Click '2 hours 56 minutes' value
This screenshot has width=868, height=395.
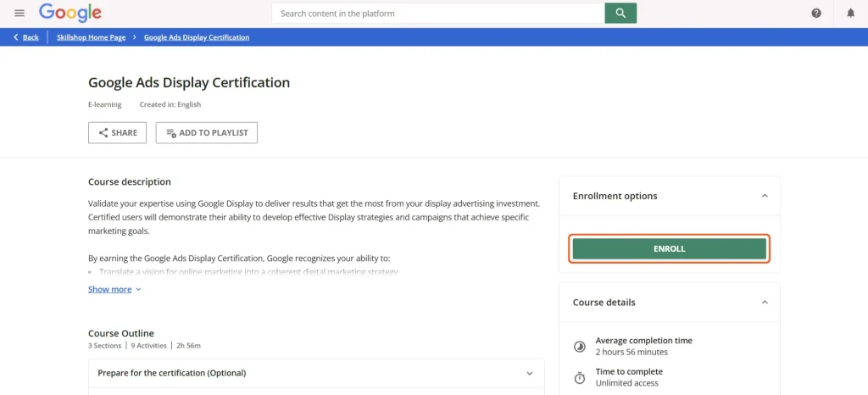(632, 352)
